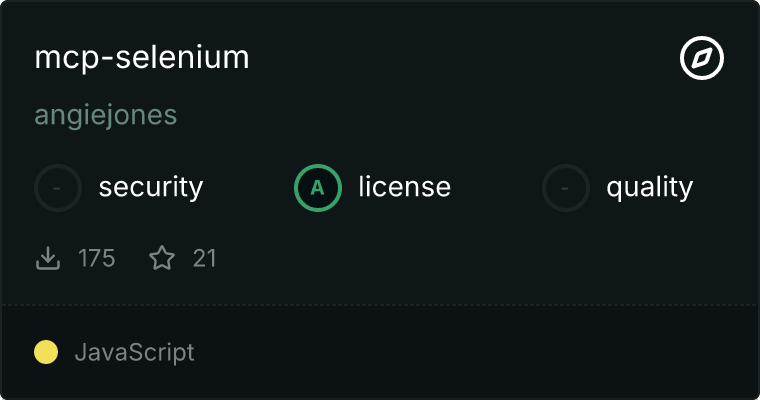760x400 pixels.
Task: Click the dashed divider above the footer
Action: pyautogui.click(x=380, y=304)
